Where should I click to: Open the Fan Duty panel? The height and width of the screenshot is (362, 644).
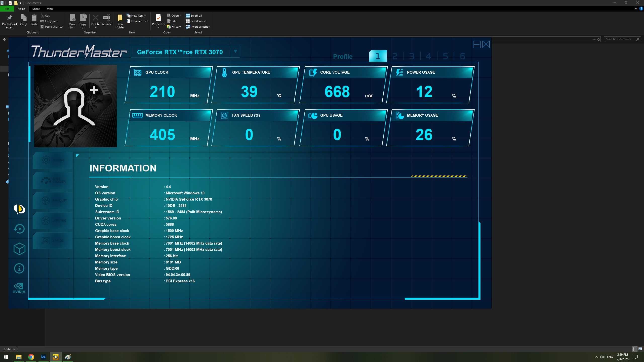[53, 200]
